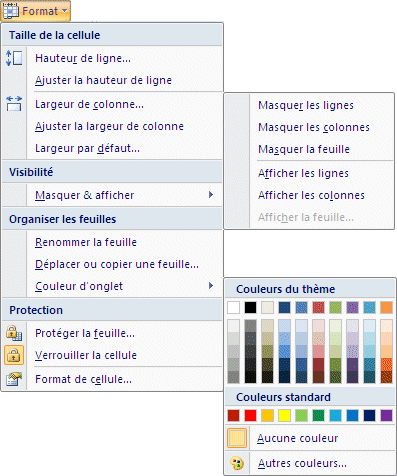The image size is (397, 476).
Task: Click the Format button's table icon
Action: 11,11
